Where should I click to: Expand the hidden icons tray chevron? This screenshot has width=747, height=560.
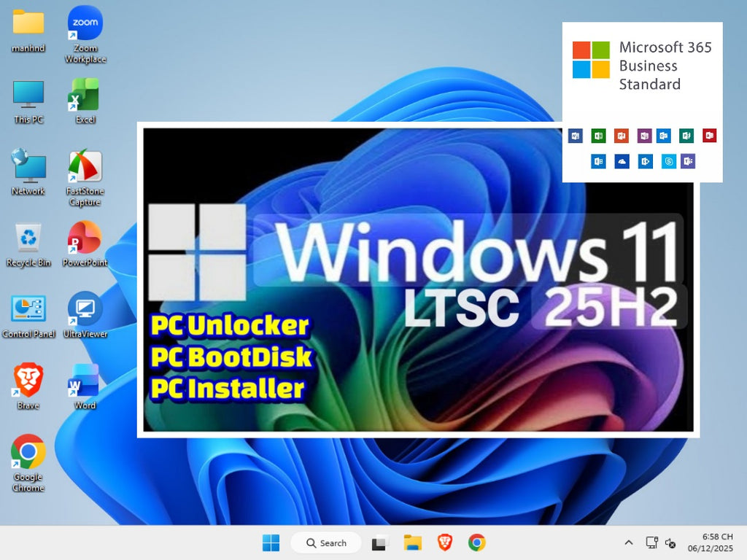(628, 542)
